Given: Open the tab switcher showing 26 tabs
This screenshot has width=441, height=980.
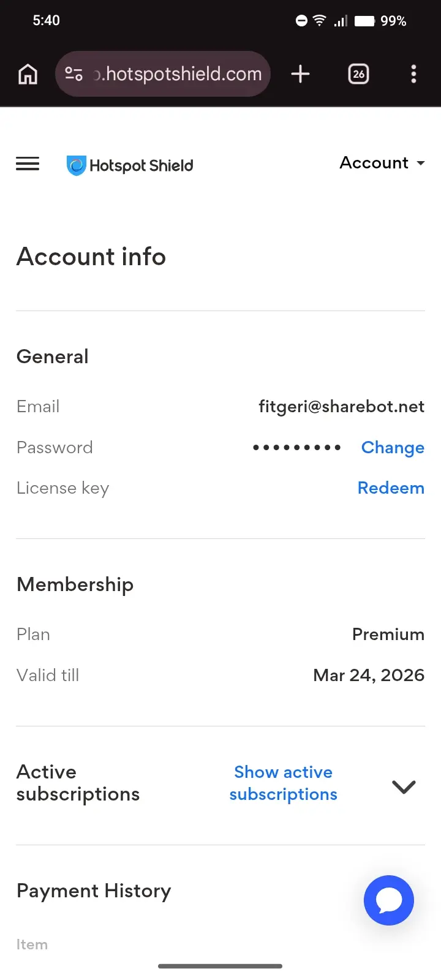Looking at the screenshot, I should click(358, 74).
